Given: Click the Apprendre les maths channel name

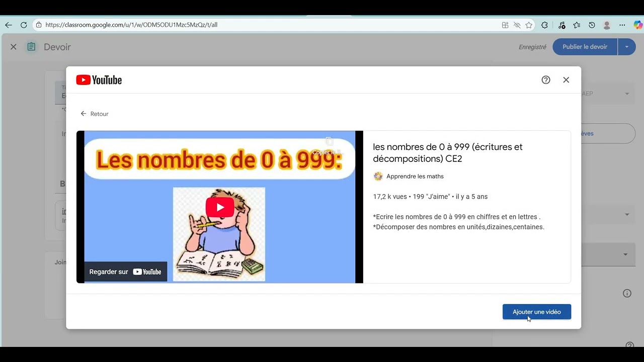Looking at the screenshot, I should point(415,176).
